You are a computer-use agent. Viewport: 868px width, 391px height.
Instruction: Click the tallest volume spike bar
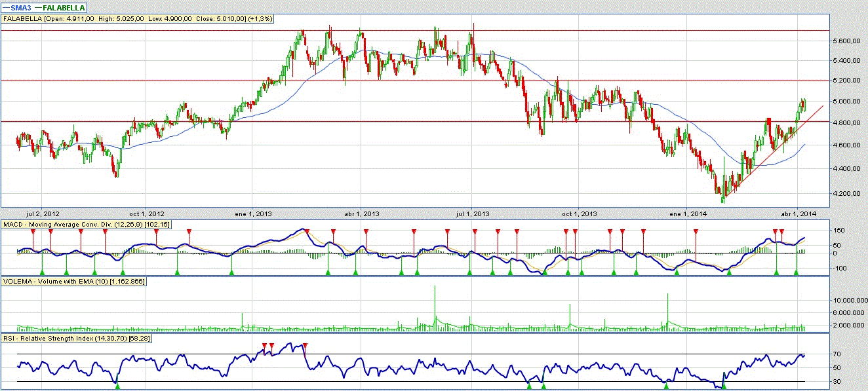coord(435,307)
